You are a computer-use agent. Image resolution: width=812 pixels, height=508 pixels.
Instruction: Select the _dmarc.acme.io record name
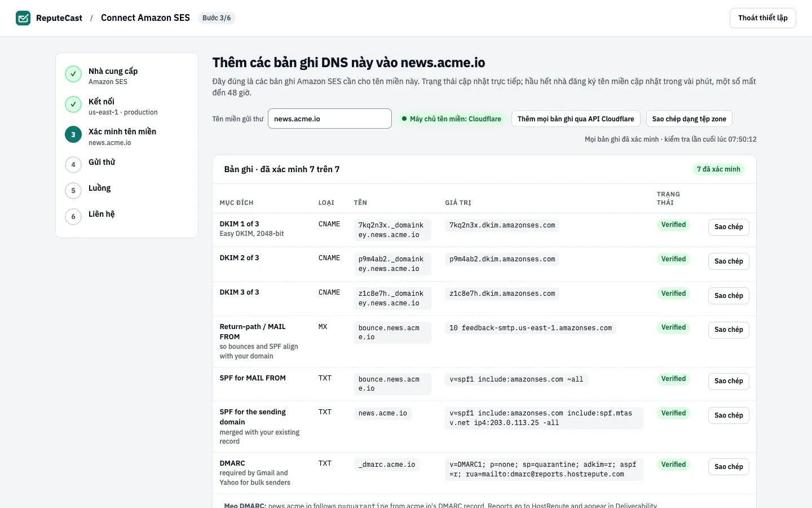point(387,465)
